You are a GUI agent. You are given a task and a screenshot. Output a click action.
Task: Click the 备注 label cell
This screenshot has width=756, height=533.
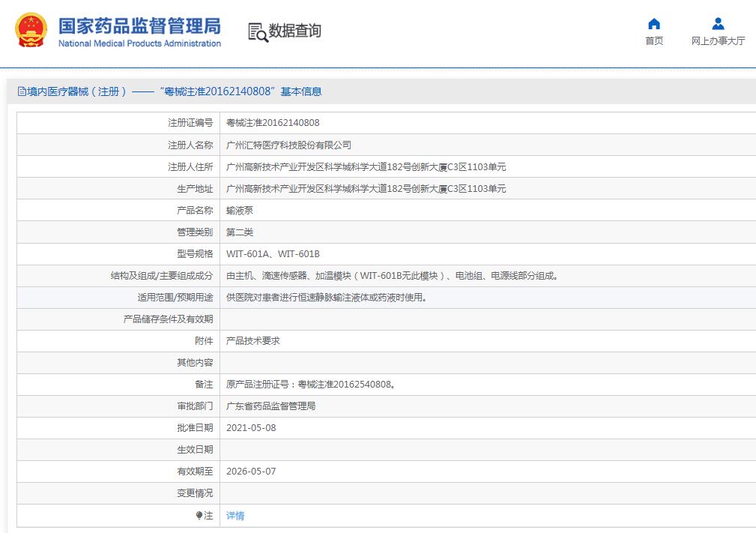click(x=118, y=385)
